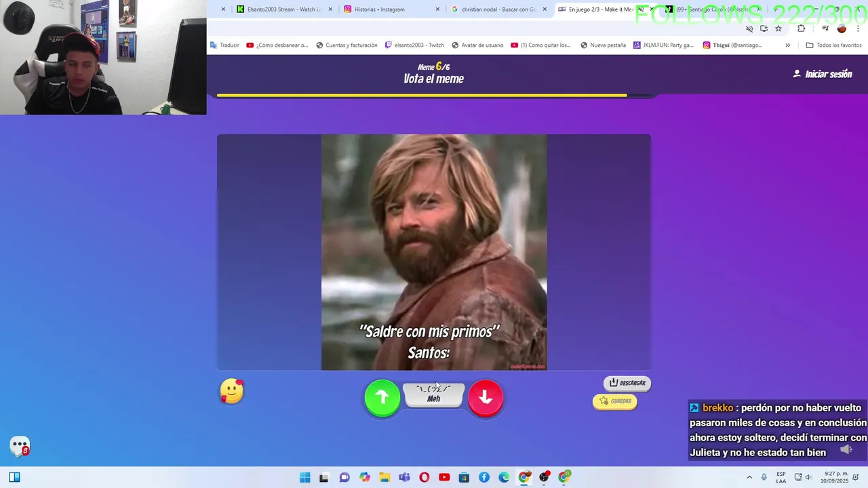Open the emoji reaction picker
This screenshot has width=868, height=488.
(x=232, y=392)
